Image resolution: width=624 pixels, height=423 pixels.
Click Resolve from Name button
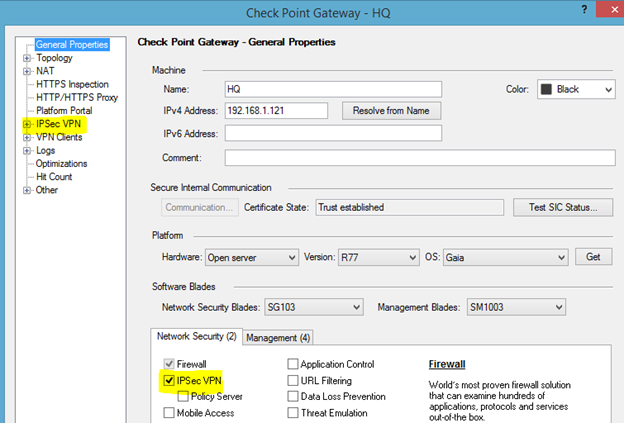point(391,111)
